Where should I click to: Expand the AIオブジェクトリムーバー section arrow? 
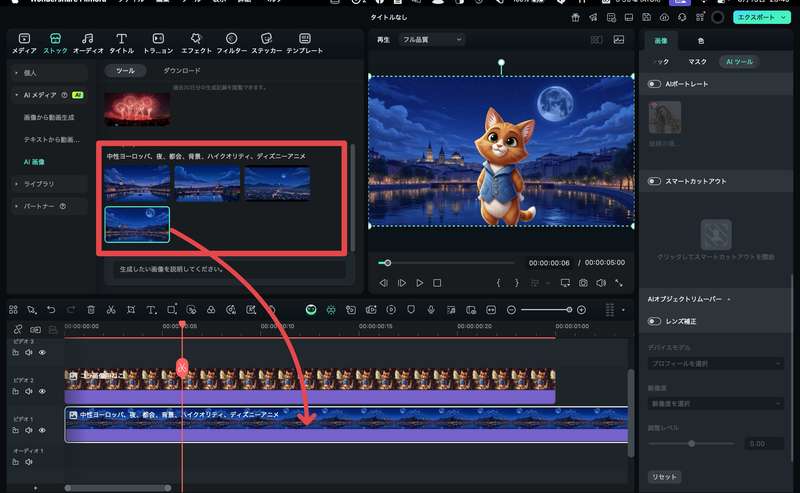point(729,299)
